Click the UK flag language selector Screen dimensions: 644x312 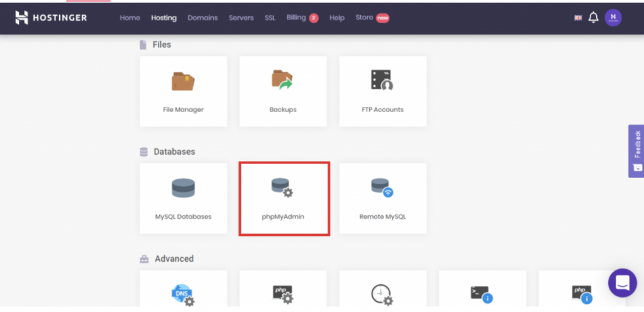578,18
